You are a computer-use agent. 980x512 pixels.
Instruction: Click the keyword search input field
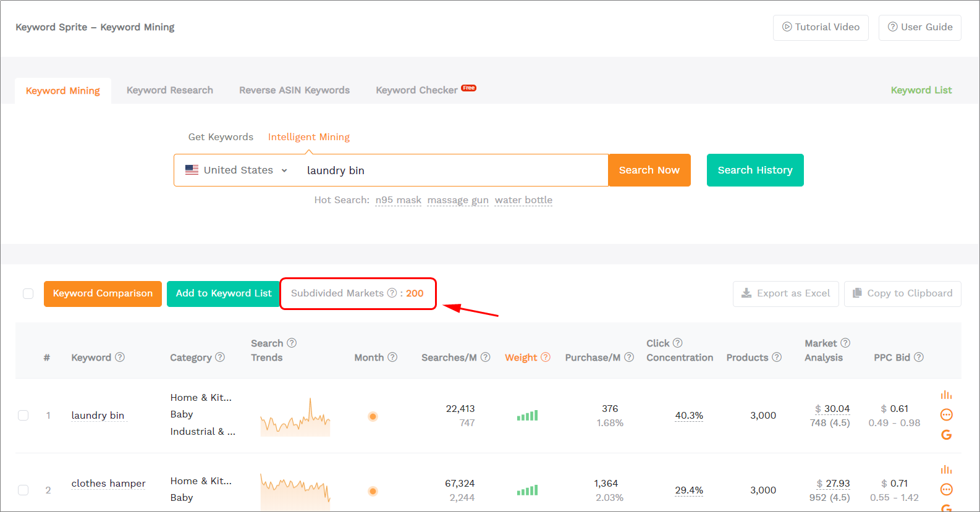tap(451, 170)
